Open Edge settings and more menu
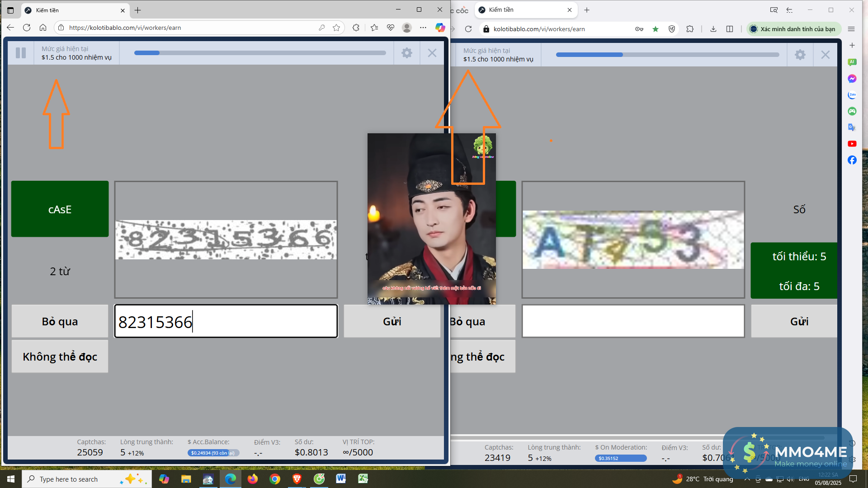The image size is (868, 488). (x=423, y=28)
